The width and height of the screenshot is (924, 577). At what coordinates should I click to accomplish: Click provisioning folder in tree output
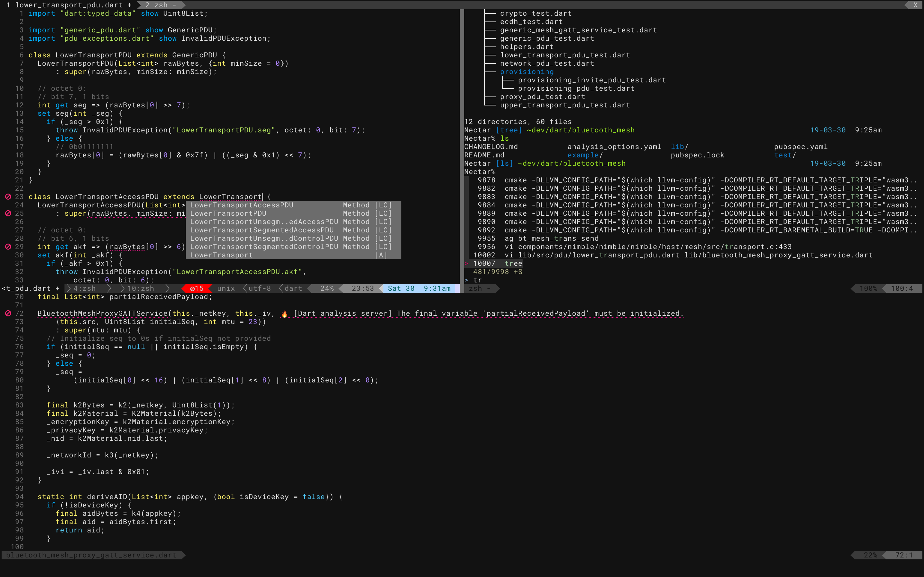click(526, 72)
